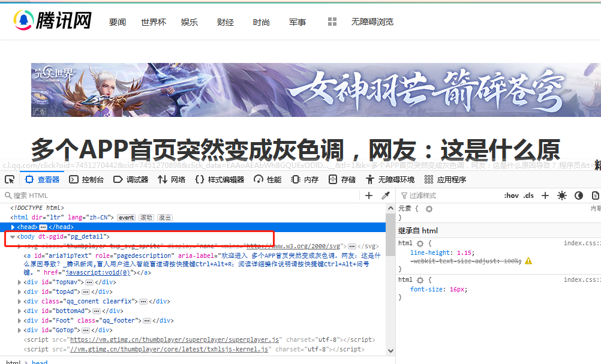
Task: Expand the div id Foot node
Action: [19, 321]
